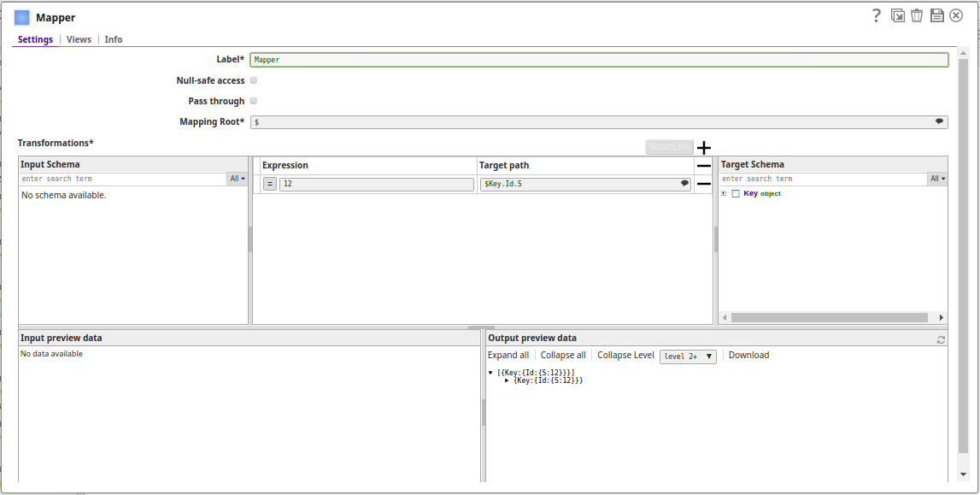
Task: Add a new transformation row with the plus icon
Action: [x=704, y=148]
